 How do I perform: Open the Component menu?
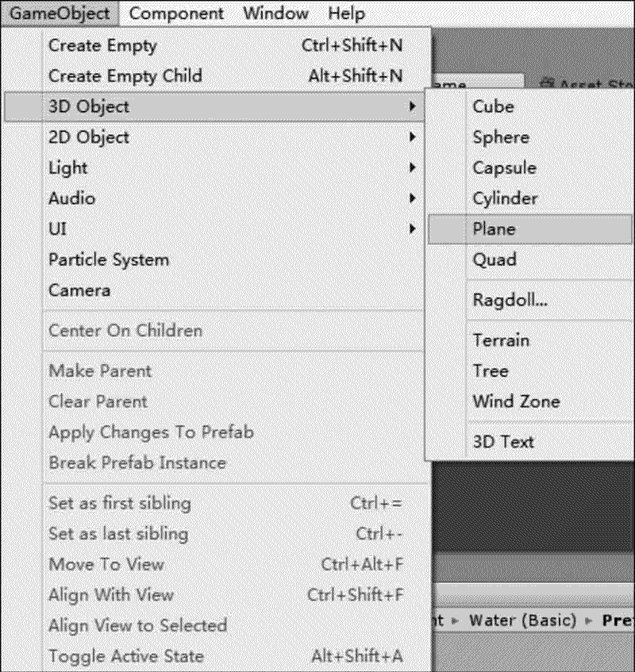click(x=176, y=13)
